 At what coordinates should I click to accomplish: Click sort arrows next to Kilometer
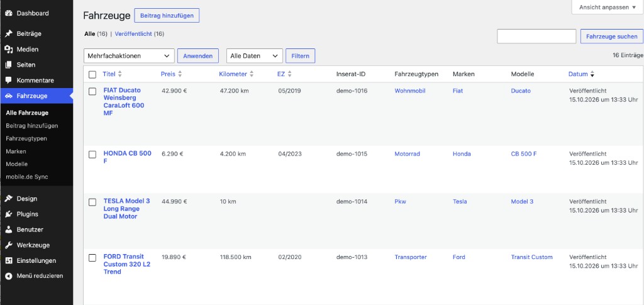pyautogui.click(x=252, y=74)
